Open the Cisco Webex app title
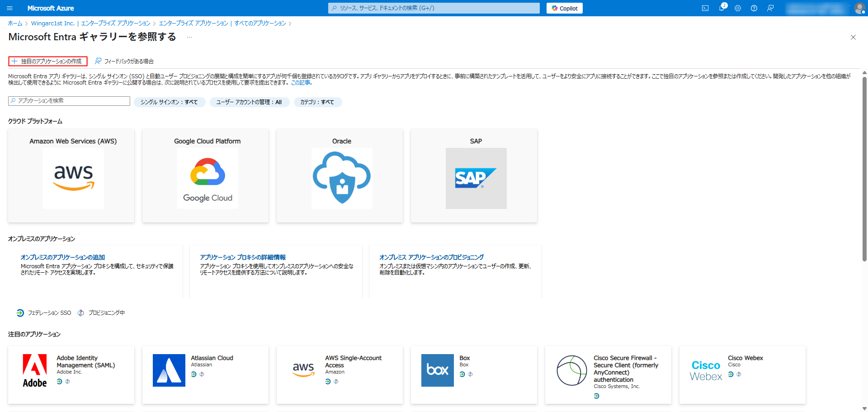The width and height of the screenshot is (868, 412). [745, 358]
